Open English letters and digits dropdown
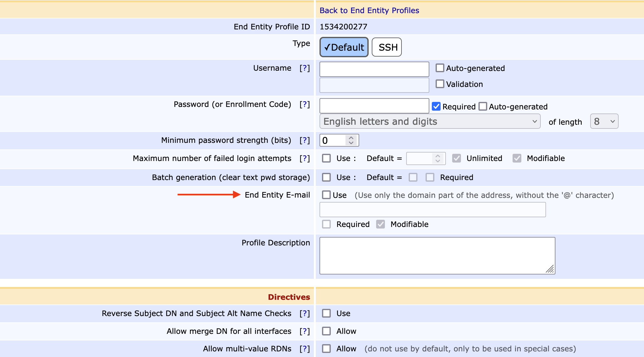Viewport: 644px width, 357px height. tap(430, 121)
